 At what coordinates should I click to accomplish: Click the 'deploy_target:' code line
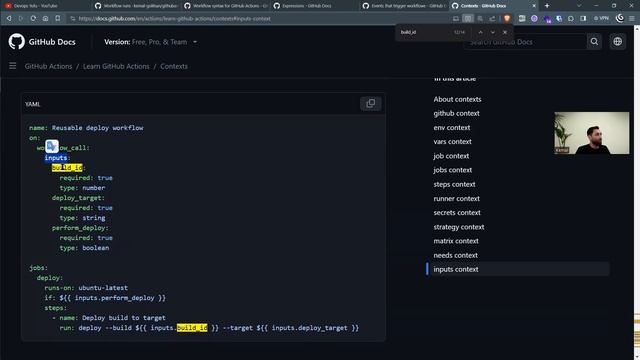point(78,198)
